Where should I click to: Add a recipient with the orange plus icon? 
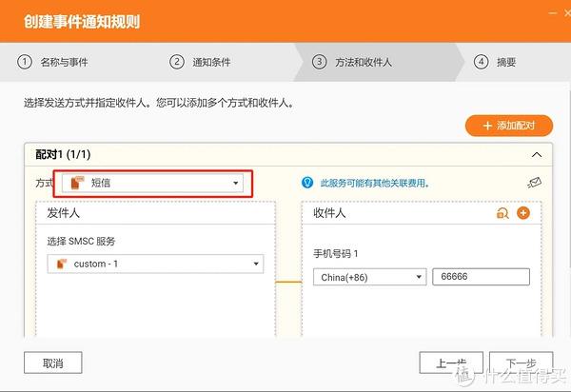(x=522, y=214)
